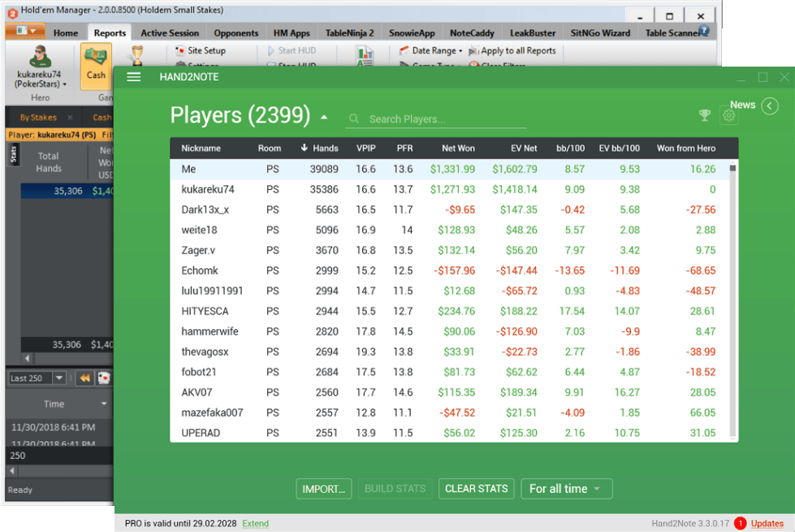
Task: Select the player row hammerwife
Action: pos(449,331)
